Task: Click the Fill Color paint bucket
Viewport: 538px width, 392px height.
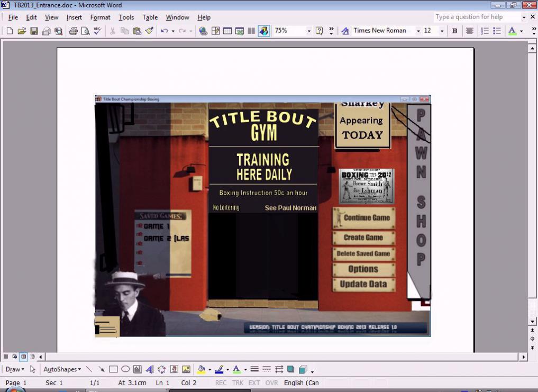Action: coord(201,369)
